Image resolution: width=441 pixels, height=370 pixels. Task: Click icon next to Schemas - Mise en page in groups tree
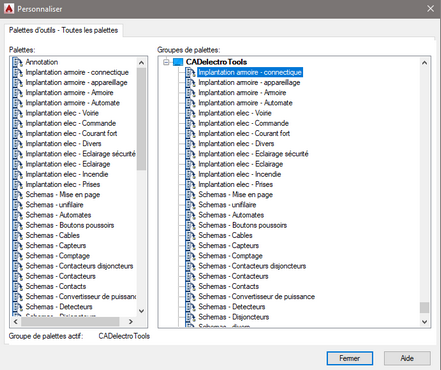click(190, 195)
